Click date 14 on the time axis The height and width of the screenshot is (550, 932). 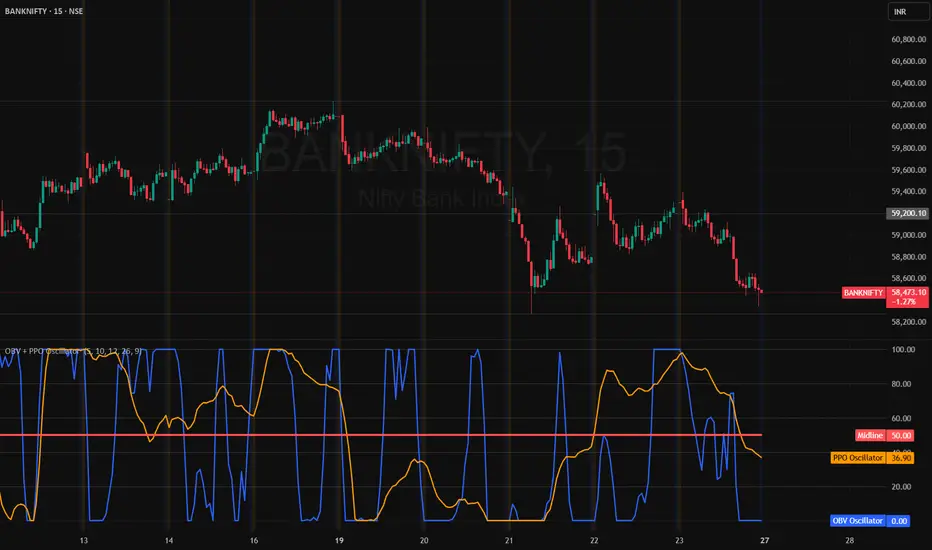click(169, 540)
